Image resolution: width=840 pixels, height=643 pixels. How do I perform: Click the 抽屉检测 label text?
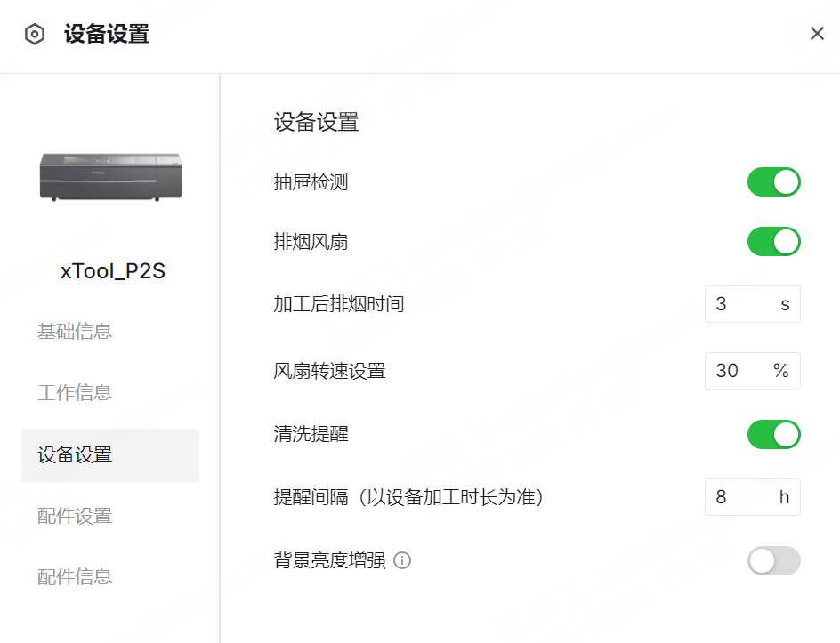point(311,183)
